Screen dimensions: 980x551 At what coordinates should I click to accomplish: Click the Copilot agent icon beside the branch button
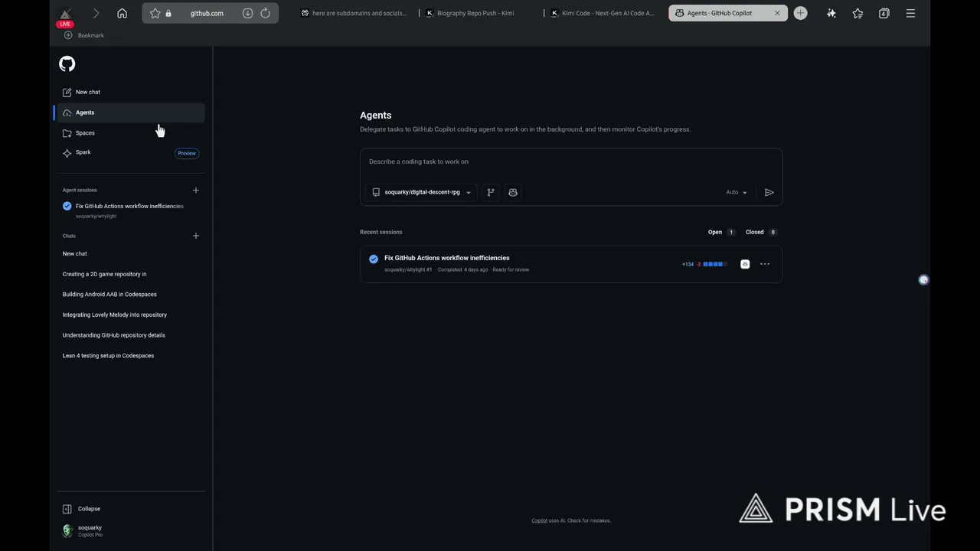click(x=513, y=193)
